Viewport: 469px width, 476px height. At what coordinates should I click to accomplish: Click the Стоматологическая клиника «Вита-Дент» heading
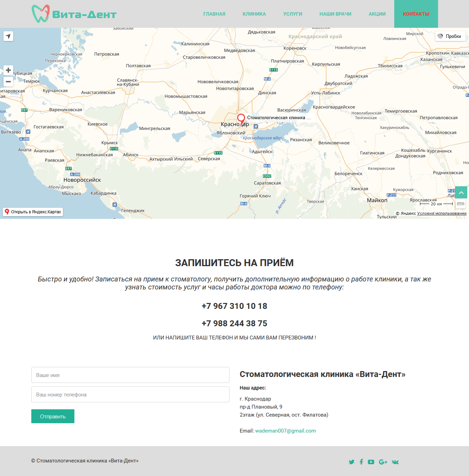tap(323, 374)
